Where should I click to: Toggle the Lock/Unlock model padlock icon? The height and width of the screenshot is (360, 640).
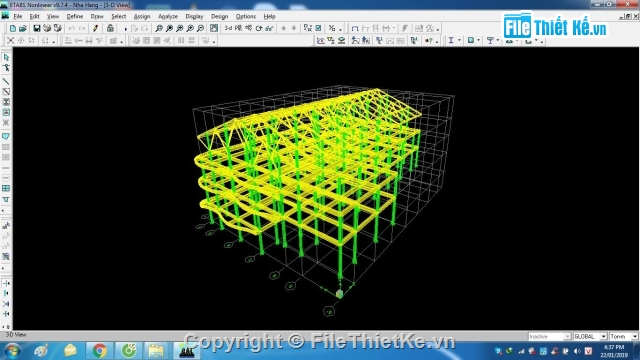110,28
